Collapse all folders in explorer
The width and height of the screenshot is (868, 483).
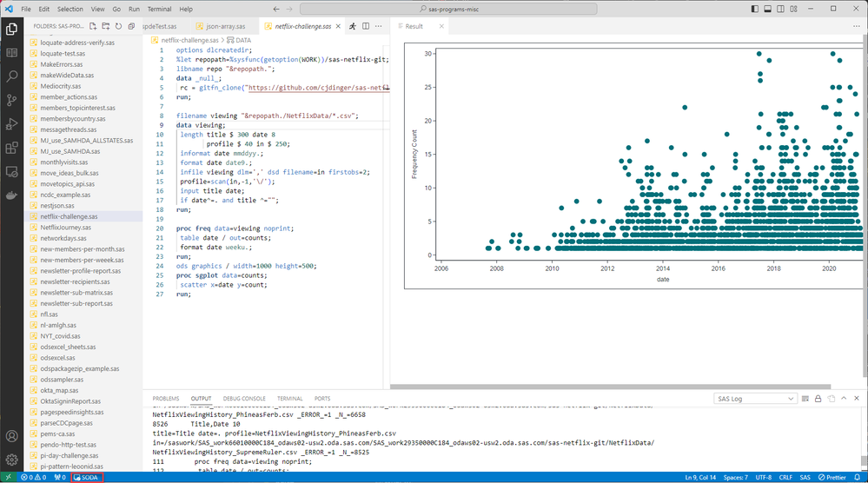point(130,26)
